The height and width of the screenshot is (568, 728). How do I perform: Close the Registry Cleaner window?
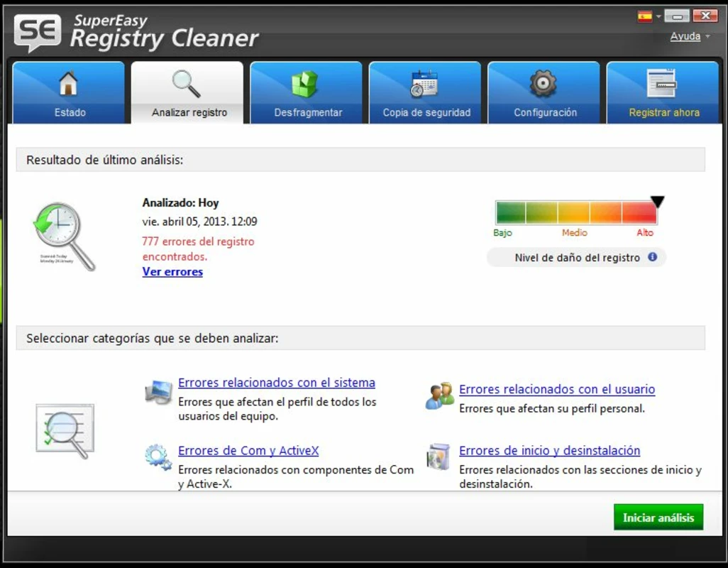[705, 16]
